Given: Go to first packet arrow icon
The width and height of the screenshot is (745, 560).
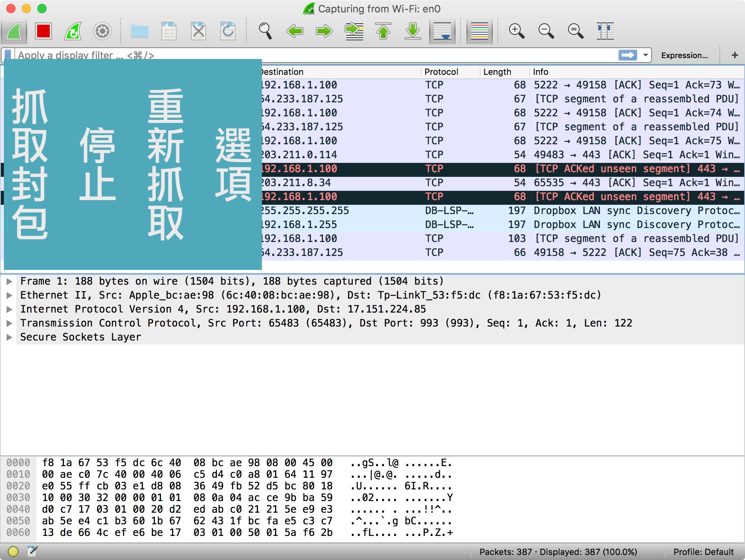Looking at the screenshot, I should tap(383, 31).
